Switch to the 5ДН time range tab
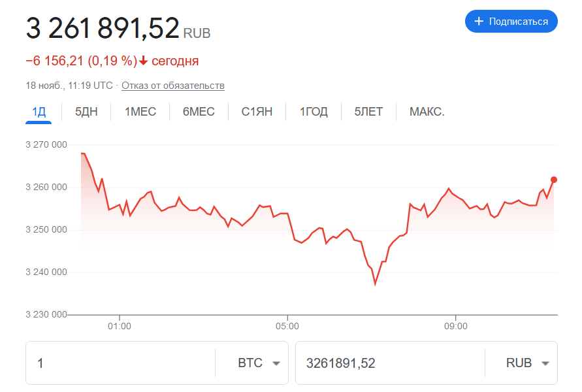This screenshot has height=392, width=582. [x=86, y=112]
